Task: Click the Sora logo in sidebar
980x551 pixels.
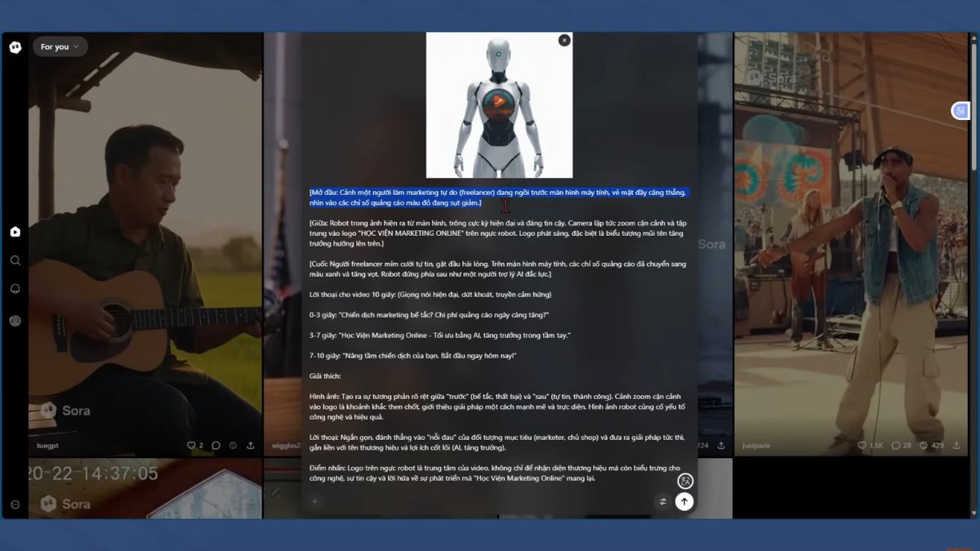Action: [15, 47]
